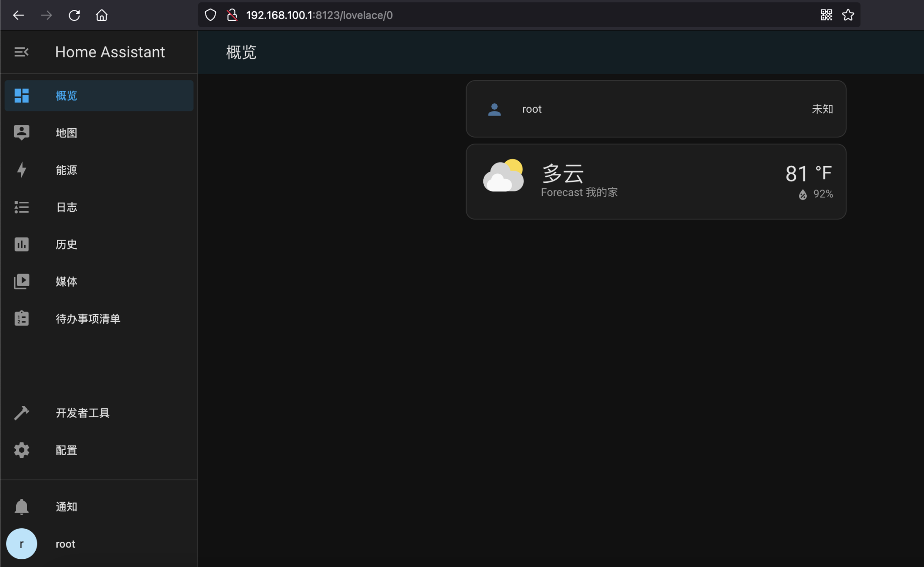Open the 日志 logbook list icon

click(x=22, y=207)
